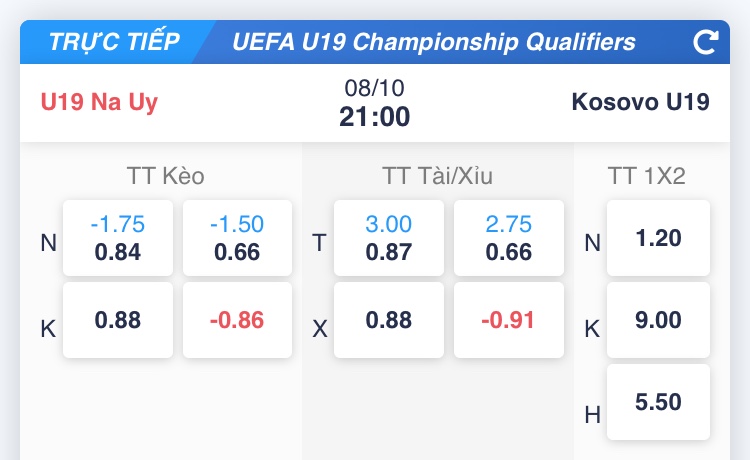The image size is (750, 460).
Task: Open UEFA U19 Championship Qualifiers league
Action: pos(433,42)
